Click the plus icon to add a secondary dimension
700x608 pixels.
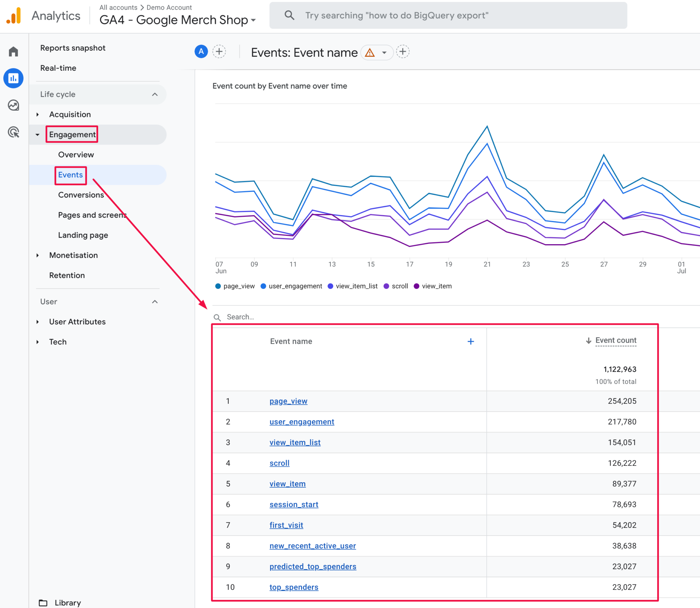(471, 341)
